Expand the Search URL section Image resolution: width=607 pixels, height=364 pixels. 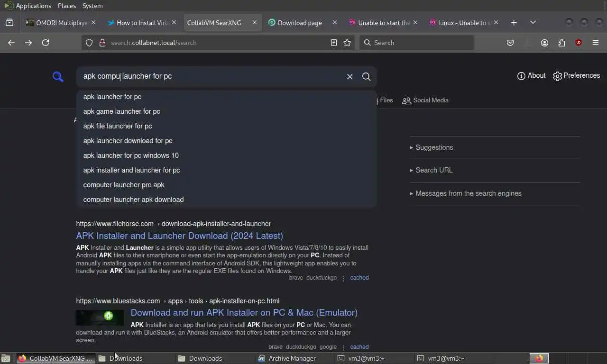(431, 170)
